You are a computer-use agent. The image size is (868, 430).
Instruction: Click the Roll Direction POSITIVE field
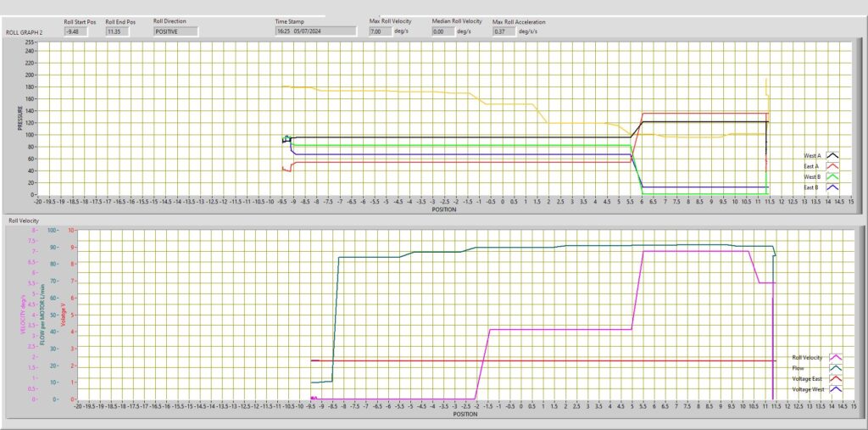(175, 31)
